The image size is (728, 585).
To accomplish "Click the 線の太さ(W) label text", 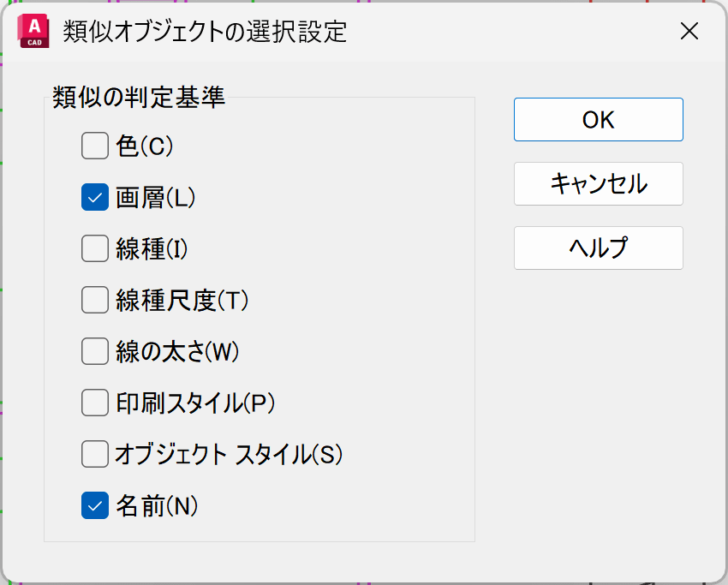I will click(177, 352).
